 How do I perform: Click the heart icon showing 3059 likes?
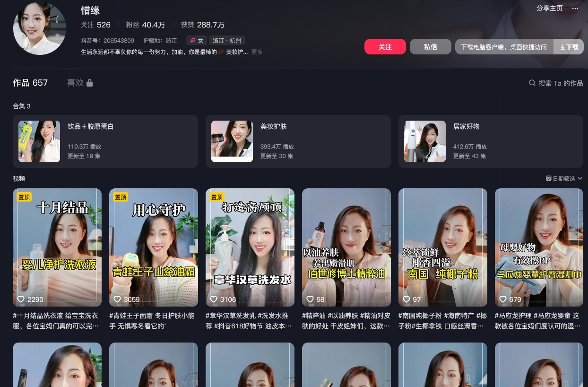(x=117, y=299)
